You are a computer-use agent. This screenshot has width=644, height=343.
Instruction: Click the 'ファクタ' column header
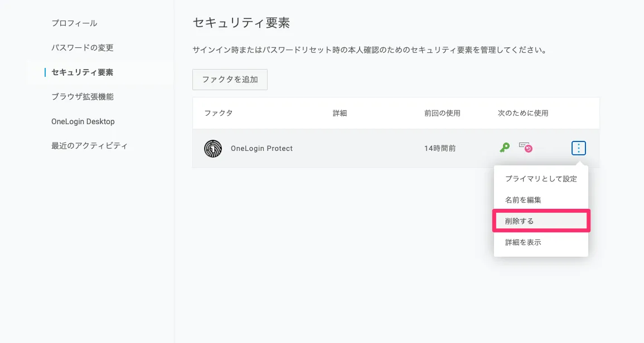click(219, 113)
